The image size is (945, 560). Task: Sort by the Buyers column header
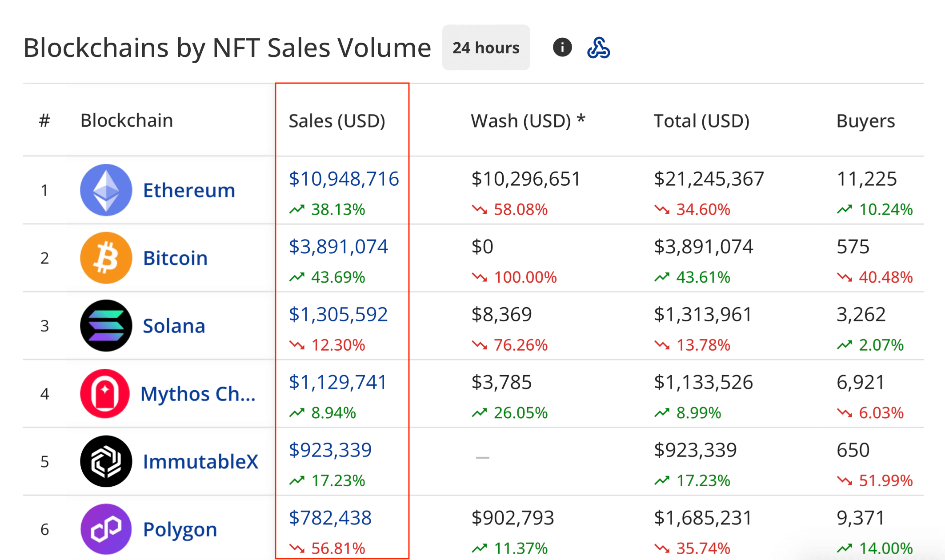[865, 121]
